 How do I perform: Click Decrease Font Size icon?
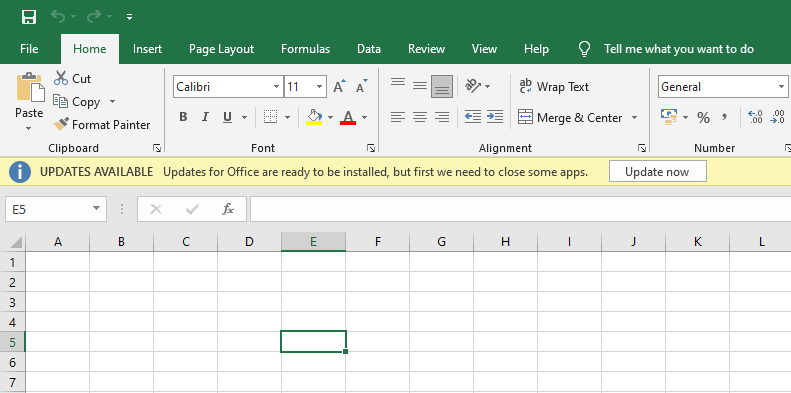[362, 87]
